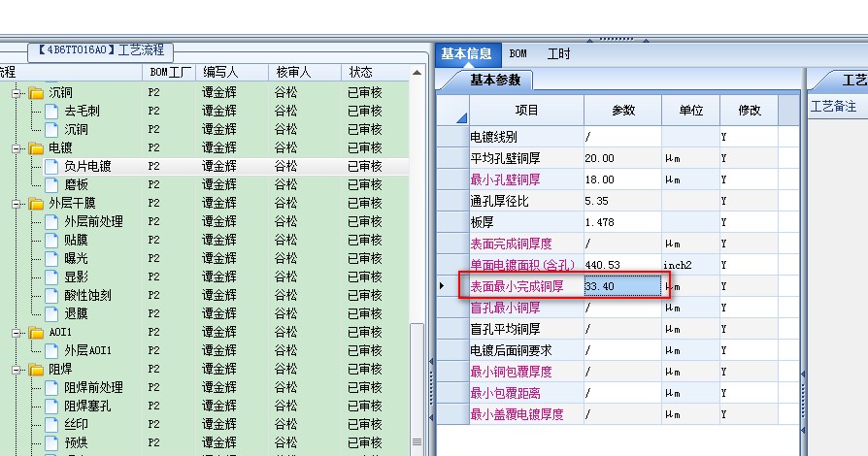Sort by the 状态 column header
The height and width of the screenshot is (456, 868).
click(376, 73)
